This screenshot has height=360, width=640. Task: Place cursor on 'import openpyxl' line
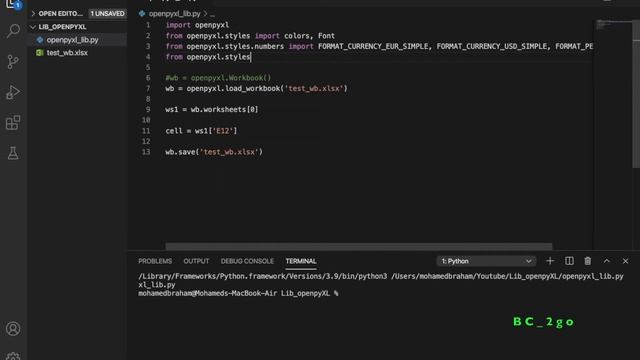[x=198, y=25]
